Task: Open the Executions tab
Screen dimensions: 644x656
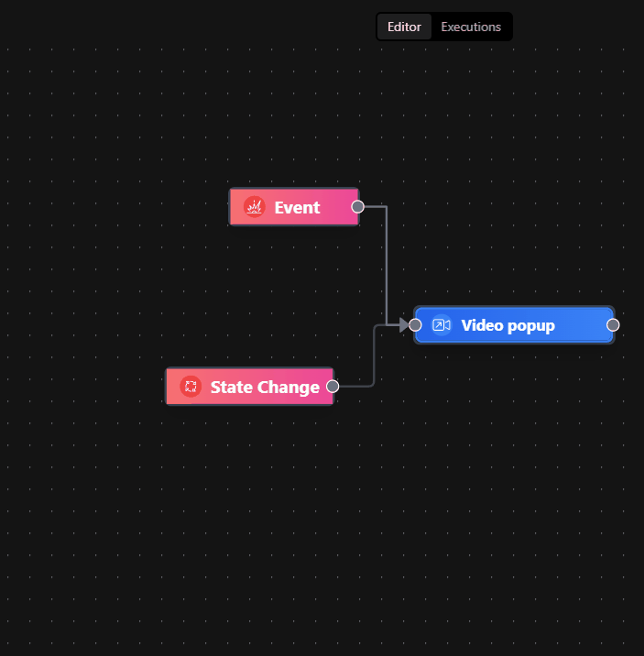Action: click(471, 27)
